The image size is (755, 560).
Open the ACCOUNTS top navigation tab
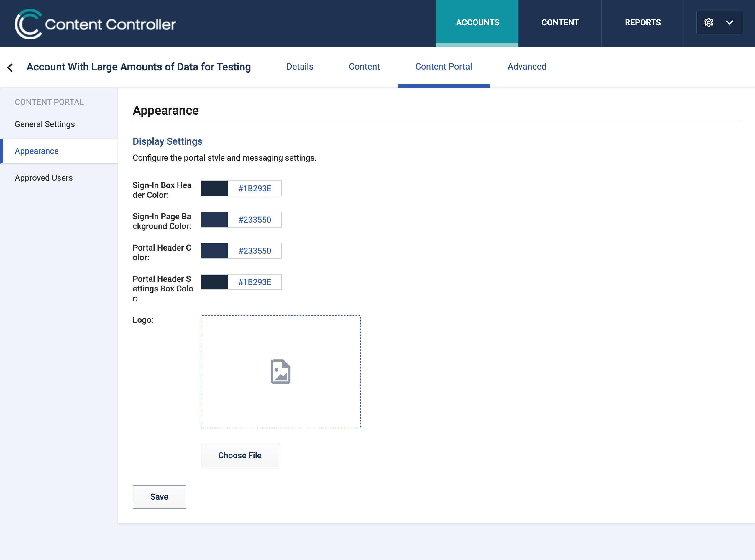[477, 22]
